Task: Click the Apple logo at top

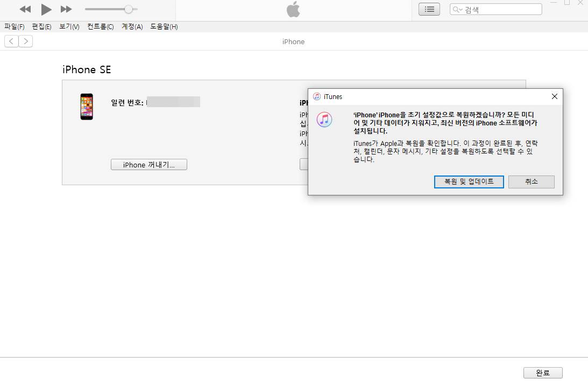Action: (x=293, y=9)
